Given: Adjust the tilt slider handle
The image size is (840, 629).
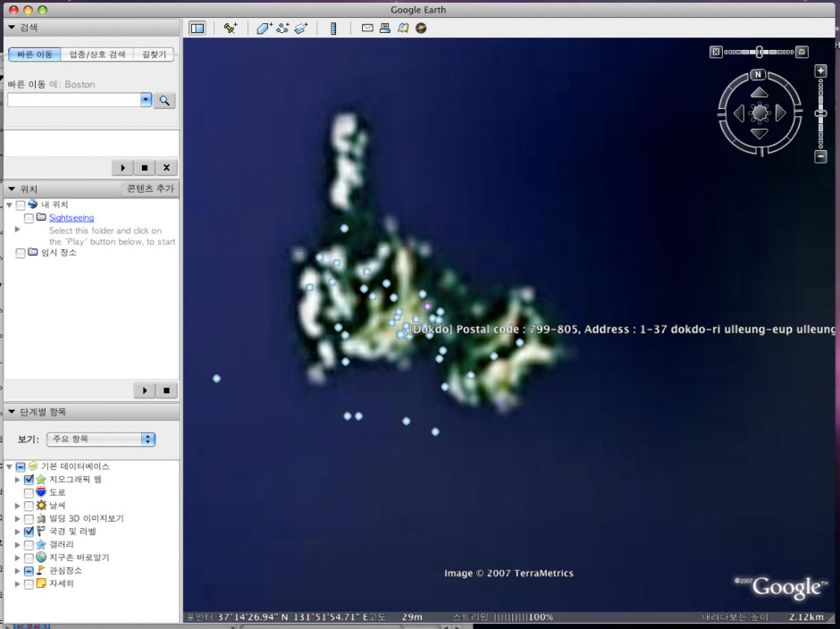Looking at the screenshot, I should (759, 52).
